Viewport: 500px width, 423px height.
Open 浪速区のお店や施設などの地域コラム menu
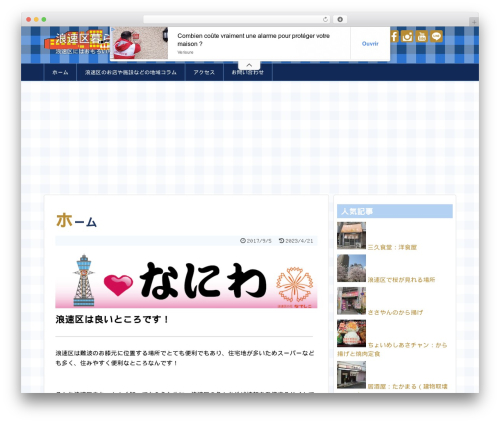(x=131, y=72)
